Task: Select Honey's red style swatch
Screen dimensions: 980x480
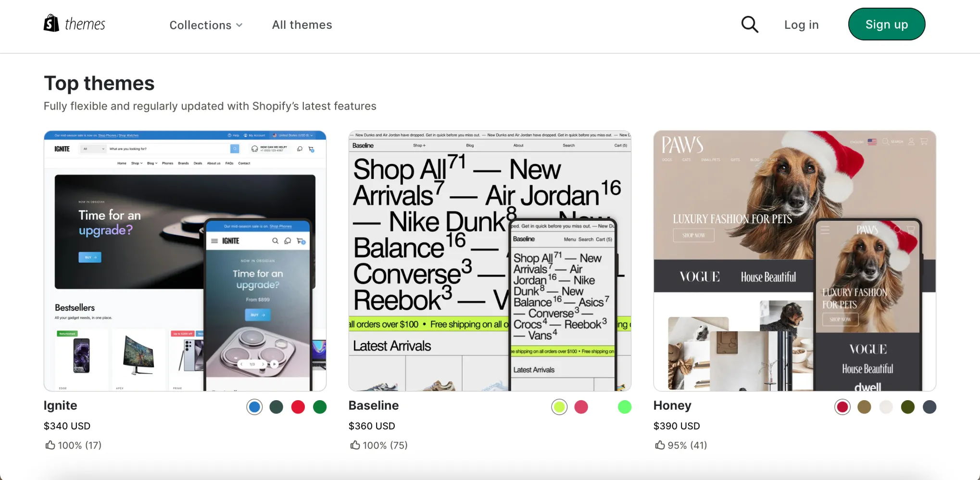Action: pyautogui.click(x=842, y=407)
